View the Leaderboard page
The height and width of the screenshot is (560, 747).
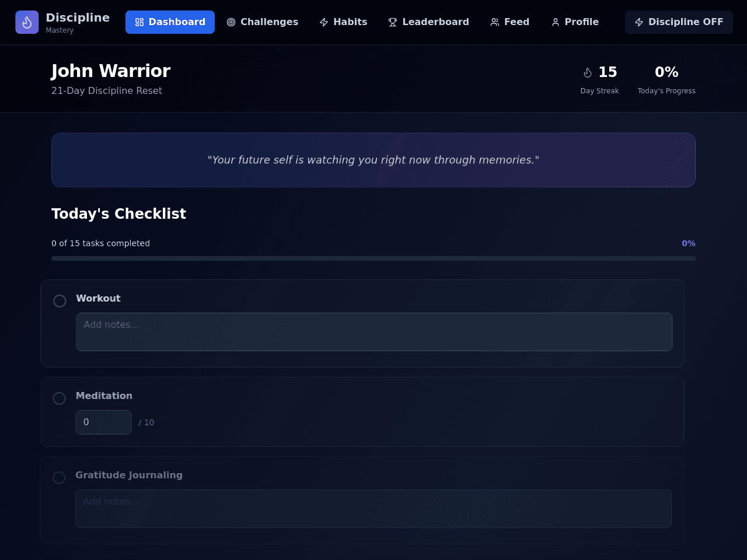pos(428,22)
